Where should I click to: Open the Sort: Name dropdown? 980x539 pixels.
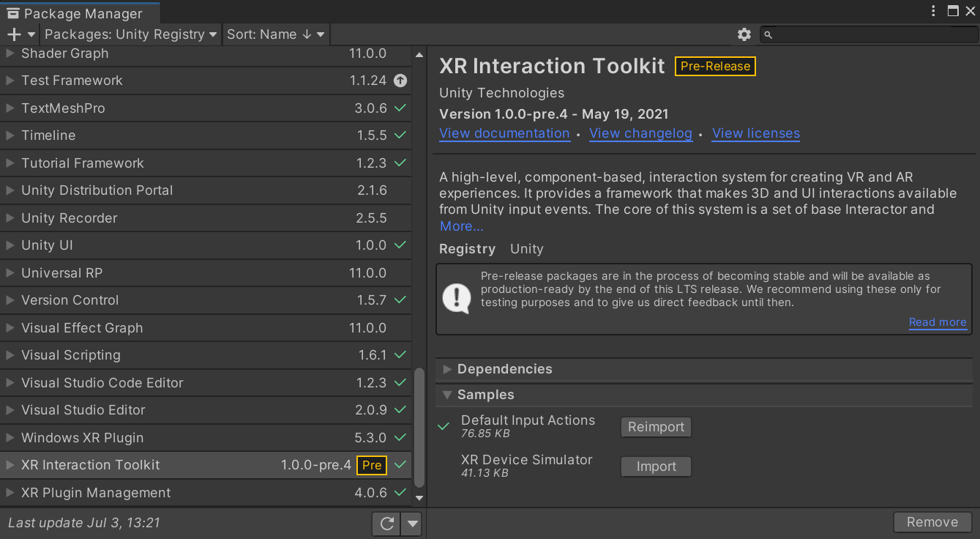coord(275,34)
